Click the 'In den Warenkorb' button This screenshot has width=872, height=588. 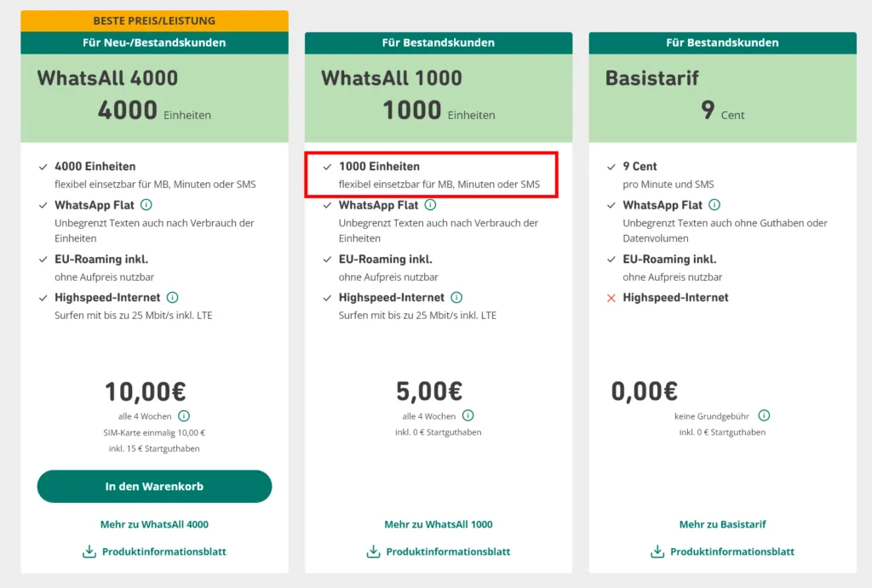tap(154, 486)
